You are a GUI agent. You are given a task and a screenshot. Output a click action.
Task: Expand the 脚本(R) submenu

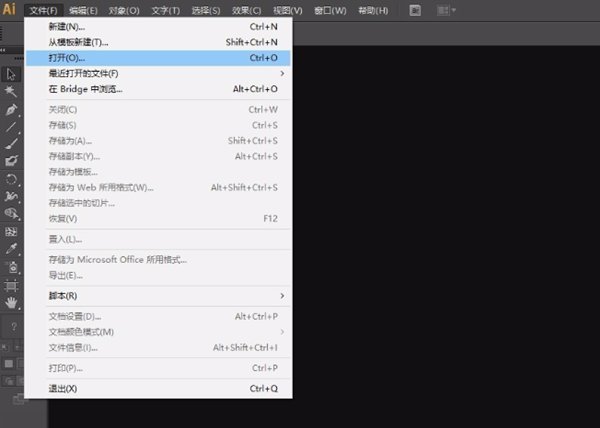pos(158,296)
